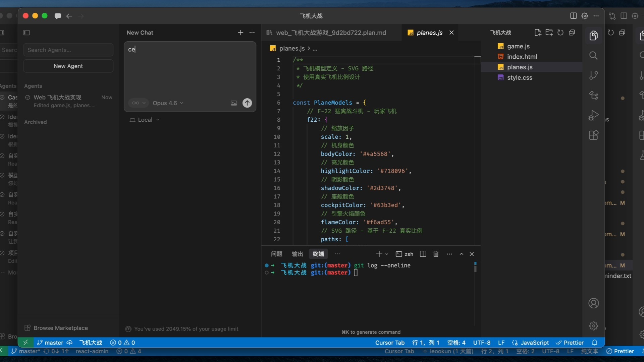Open the Search view in activity bar
Viewport: 644px width, 362px height.
point(593,56)
